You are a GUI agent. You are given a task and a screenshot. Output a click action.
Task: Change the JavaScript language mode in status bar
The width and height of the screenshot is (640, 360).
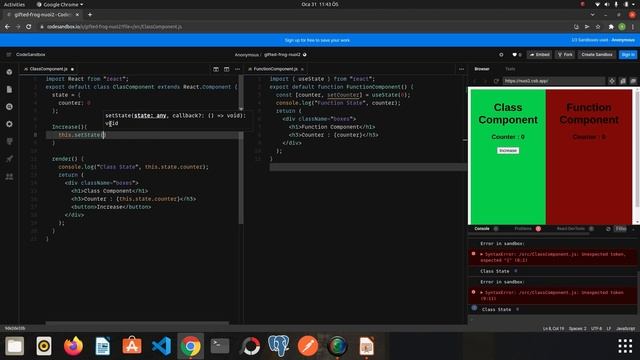pyautogui.click(x=625, y=328)
